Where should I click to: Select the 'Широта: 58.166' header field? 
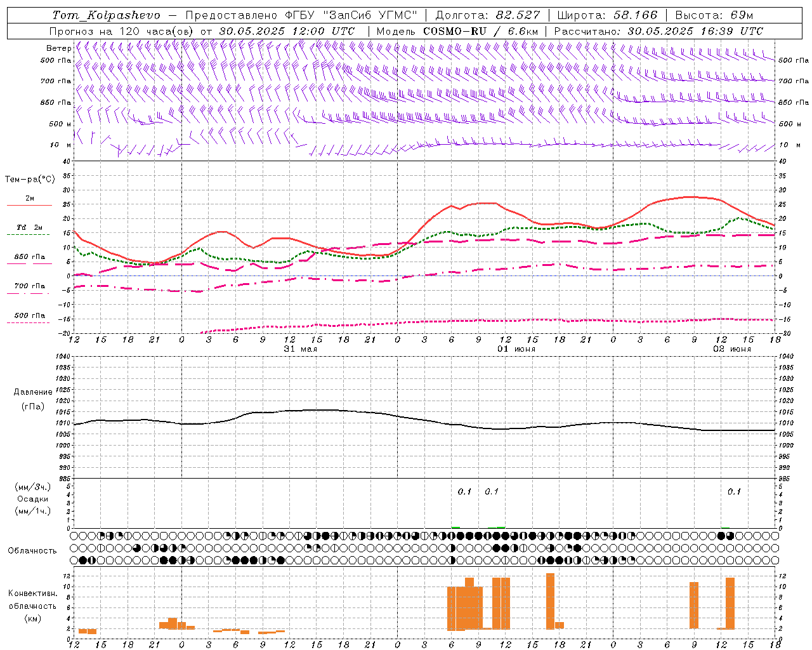point(607,15)
